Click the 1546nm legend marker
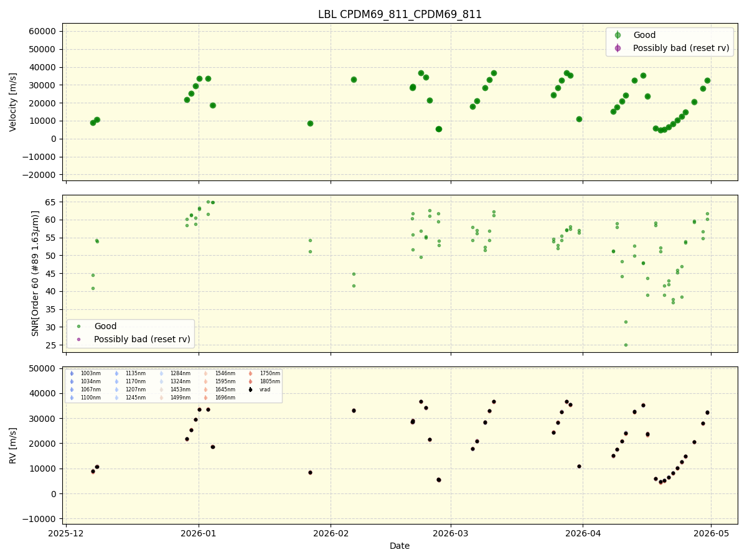Viewport: 747px width, 560px height. (206, 373)
